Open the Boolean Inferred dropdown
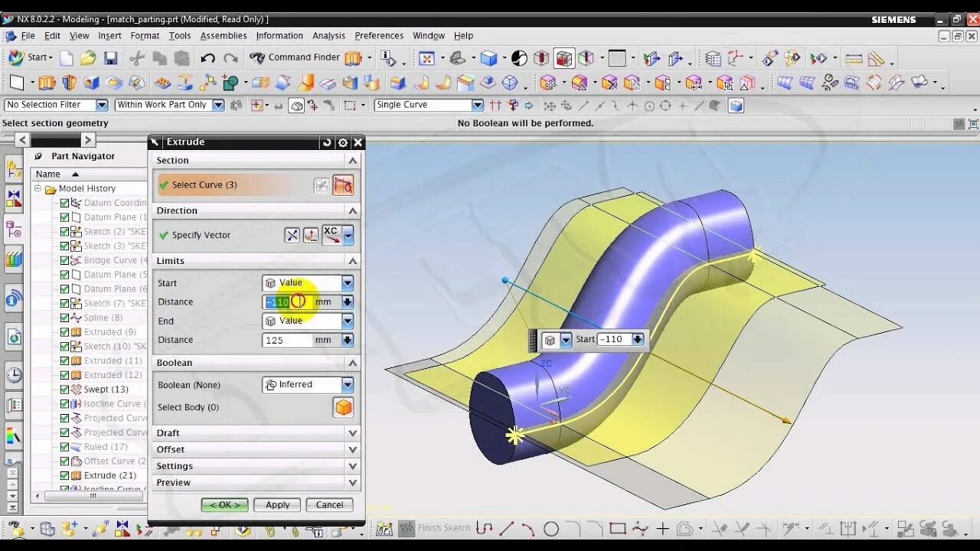 (308, 385)
